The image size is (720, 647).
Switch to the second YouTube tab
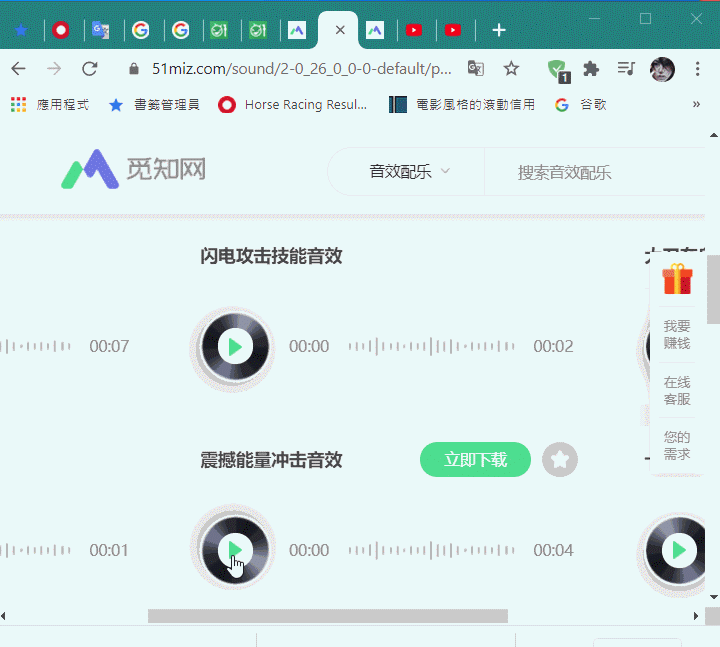pyautogui.click(x=453, y=30)
